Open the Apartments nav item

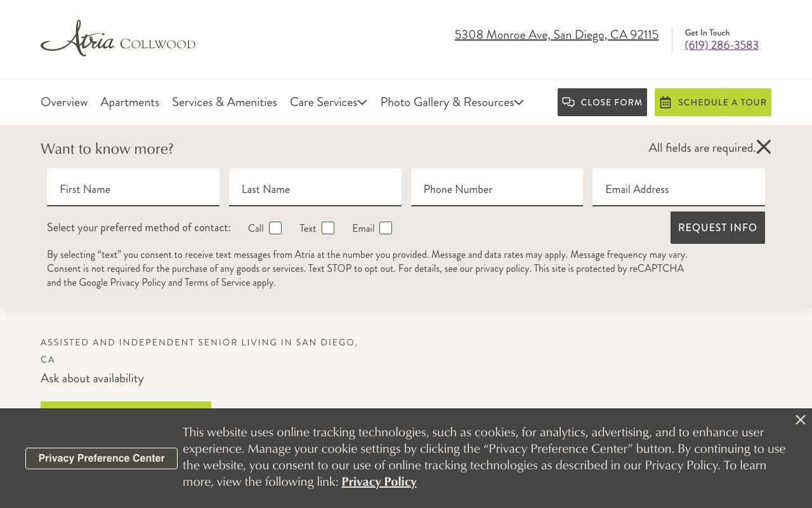click(130, 102)
